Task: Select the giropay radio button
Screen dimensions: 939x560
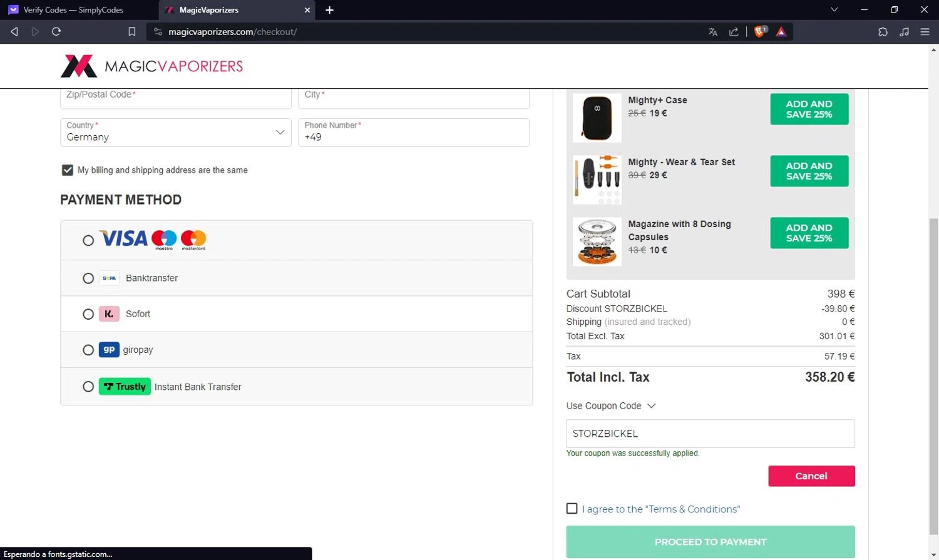Action: coord(88,350)
